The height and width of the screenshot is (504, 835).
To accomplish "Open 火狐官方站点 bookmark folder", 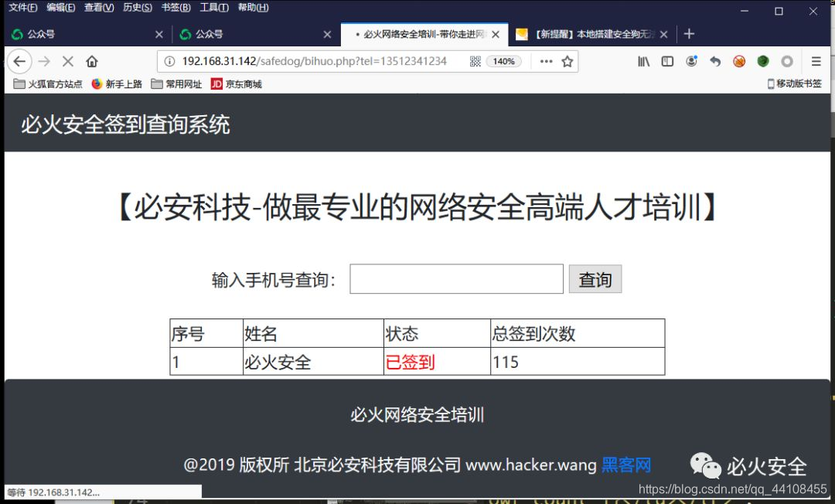I will 48,84.
